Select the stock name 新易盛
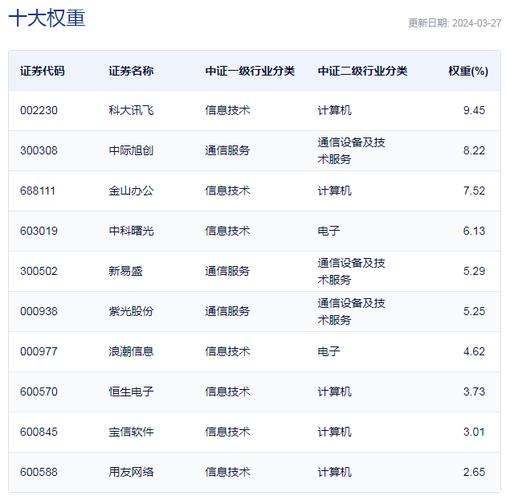This screenshot has width=506, height=500. [x=125, y=271]
